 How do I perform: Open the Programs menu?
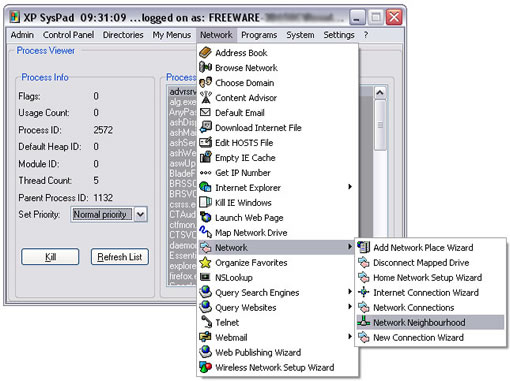point(259,35)
